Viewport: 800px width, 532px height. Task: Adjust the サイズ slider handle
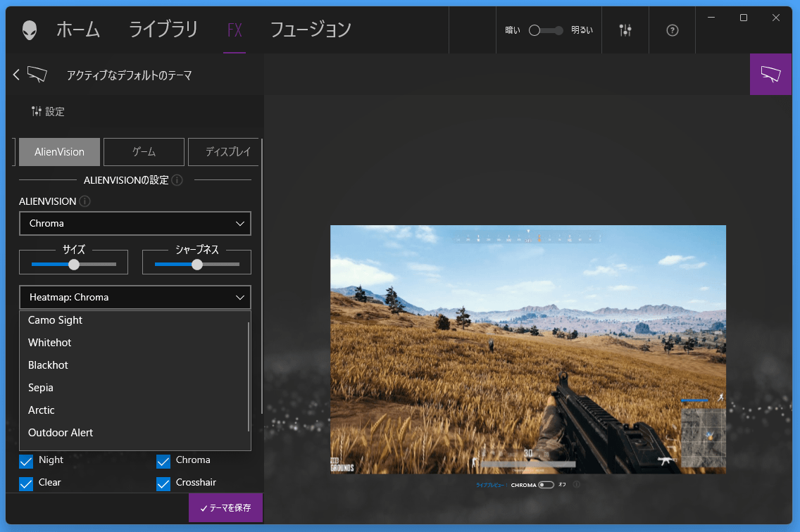click(74, 264)
